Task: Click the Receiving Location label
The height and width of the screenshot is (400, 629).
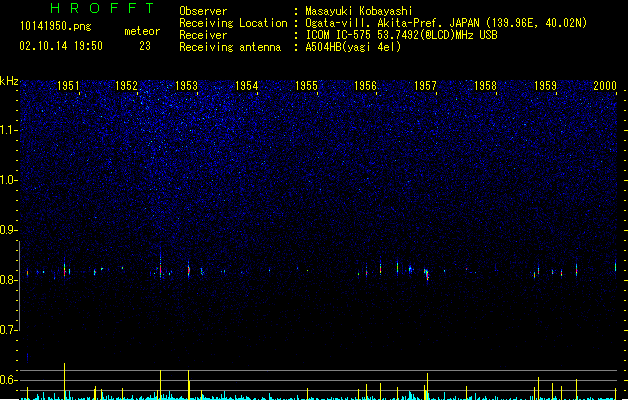Action: (x=233, y=23)
